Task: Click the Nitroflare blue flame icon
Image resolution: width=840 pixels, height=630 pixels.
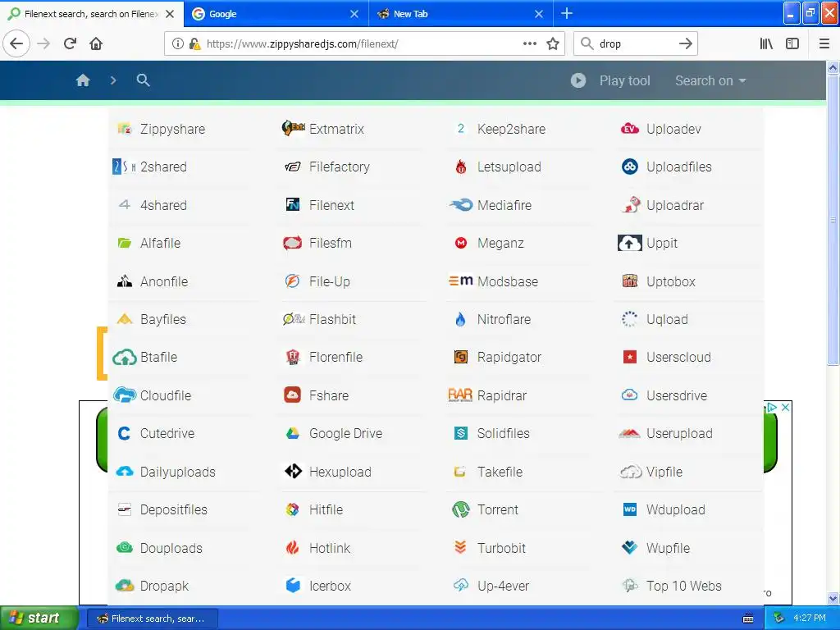Action: [461, 319]
